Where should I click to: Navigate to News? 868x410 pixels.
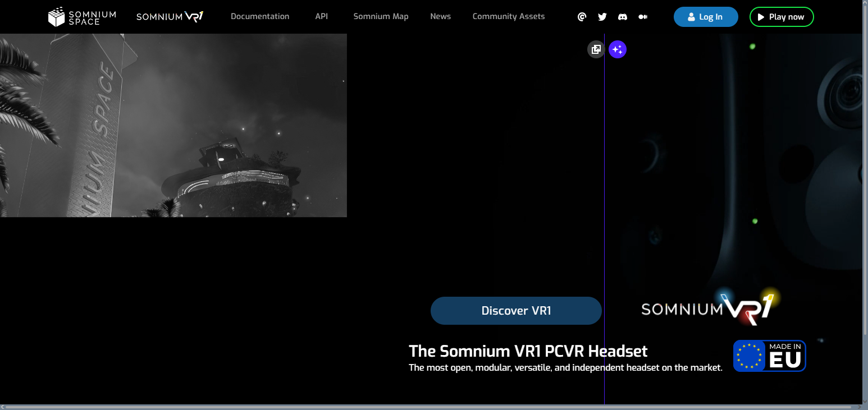[441, 16]
